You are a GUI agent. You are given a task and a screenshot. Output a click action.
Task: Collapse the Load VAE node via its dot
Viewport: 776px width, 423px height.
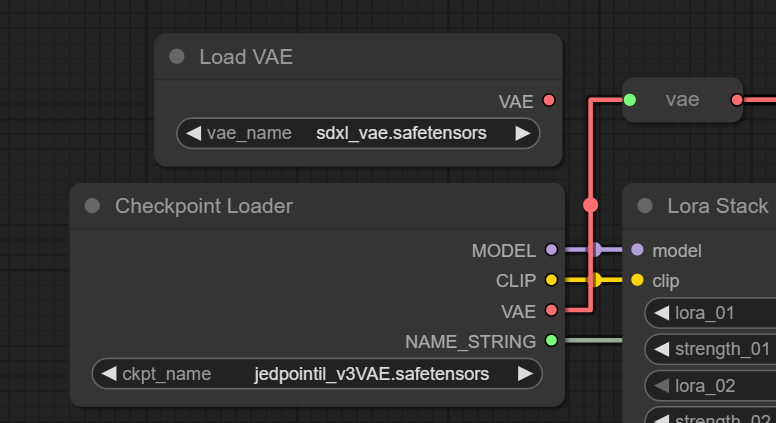177,57
